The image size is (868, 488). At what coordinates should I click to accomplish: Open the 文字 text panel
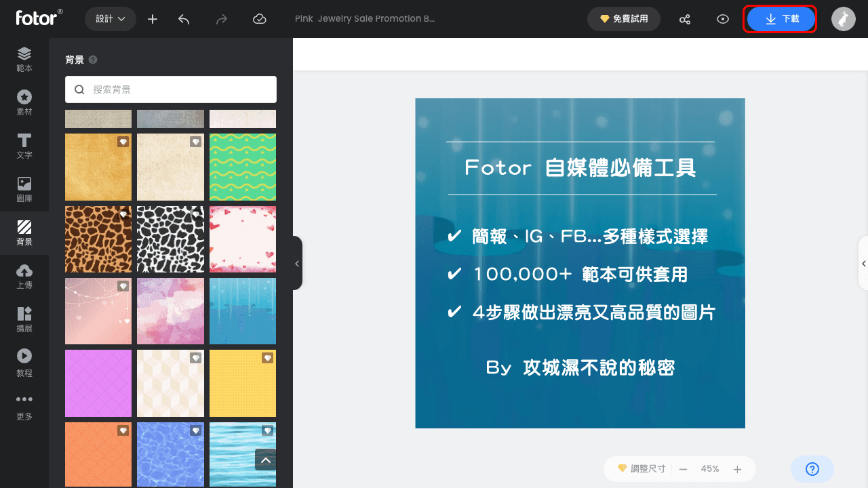[x=24, y=146]
